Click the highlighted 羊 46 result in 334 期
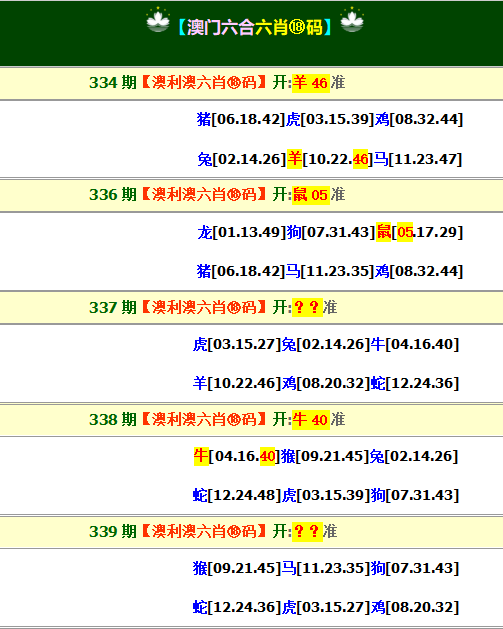 (310, 83)
